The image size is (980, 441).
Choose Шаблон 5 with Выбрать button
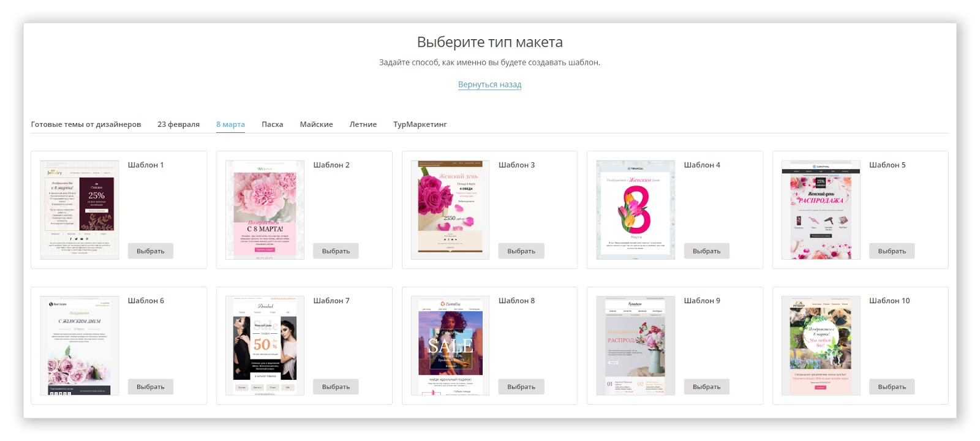pos(892,251)
